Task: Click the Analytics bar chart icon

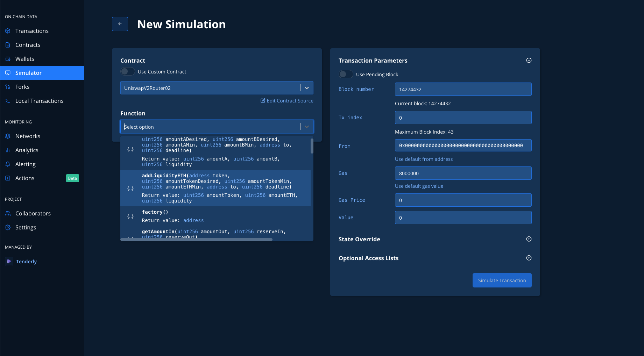Action: click(x=8, y=150)
